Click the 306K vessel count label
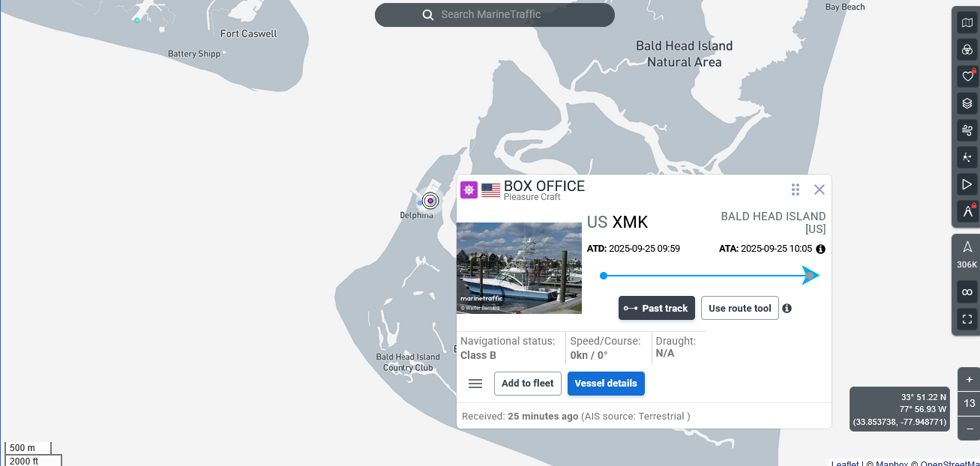The height and width of the screenshot is (466, 980). point(967,264)
